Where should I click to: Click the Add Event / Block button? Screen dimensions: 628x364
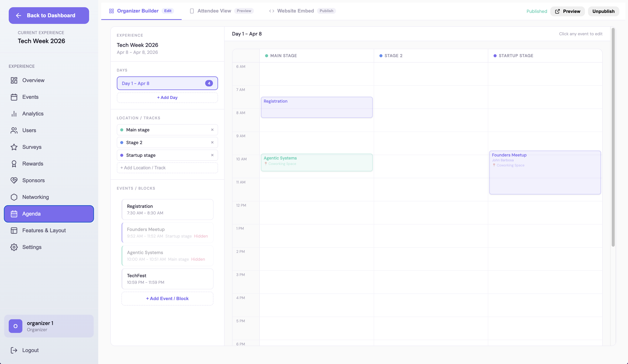tap(167, 298)
